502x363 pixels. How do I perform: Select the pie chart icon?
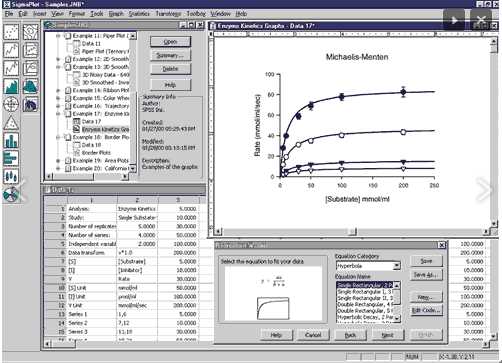click(11, 194)
